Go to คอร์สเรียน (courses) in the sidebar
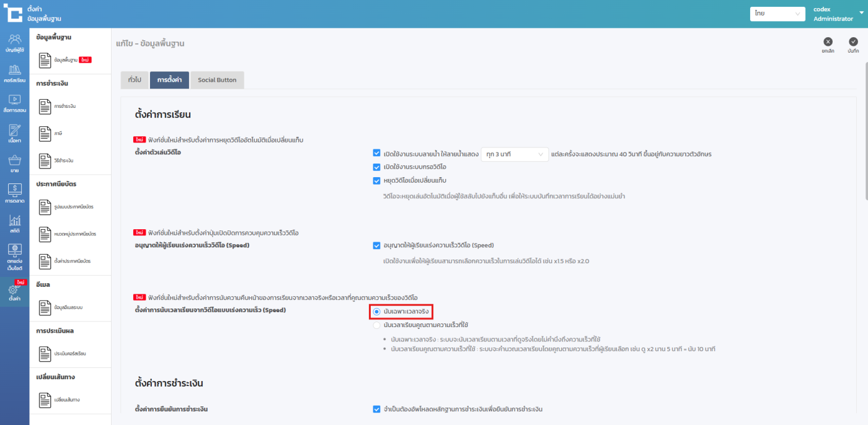Screen dimensions: 868x425 click(x=14, y=74)
